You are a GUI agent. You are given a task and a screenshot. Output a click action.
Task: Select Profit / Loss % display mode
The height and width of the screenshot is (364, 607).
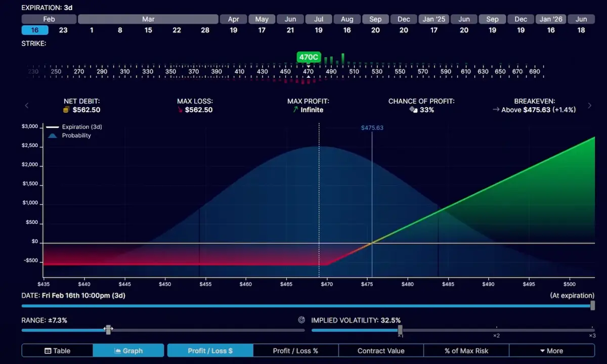point(295,351)
